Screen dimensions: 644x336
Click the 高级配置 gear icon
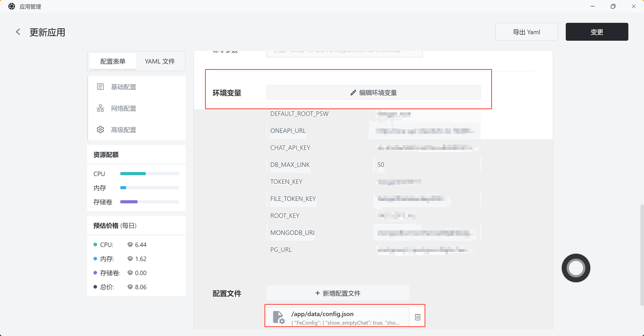point(100,130)
